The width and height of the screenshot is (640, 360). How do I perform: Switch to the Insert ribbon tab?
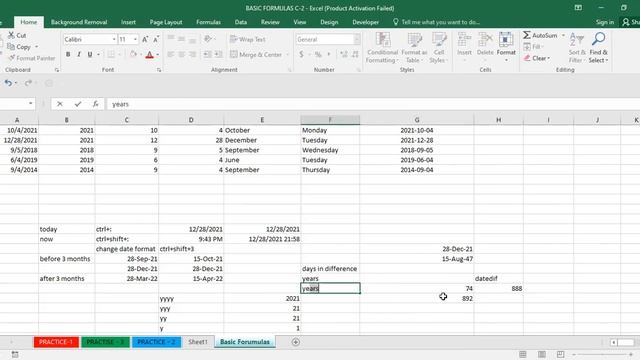128,22
